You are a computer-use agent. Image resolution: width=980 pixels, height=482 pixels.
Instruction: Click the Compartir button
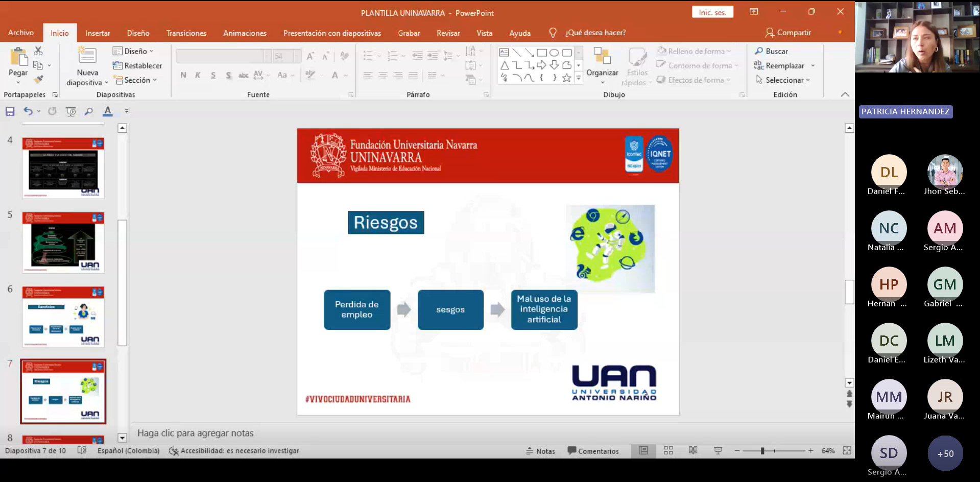click(788, 33)
